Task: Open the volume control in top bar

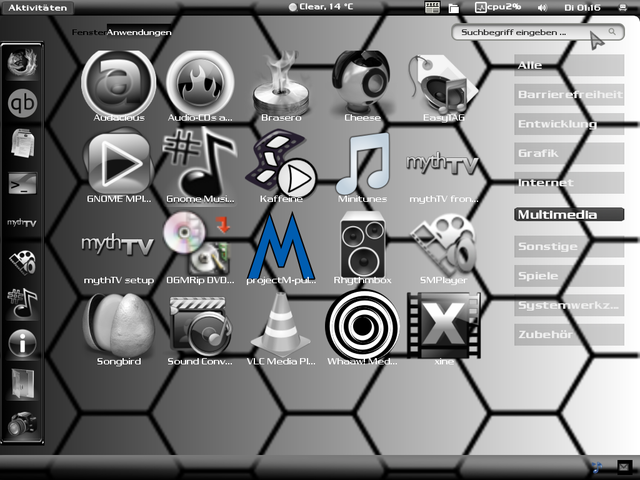Action: point(542,8)
